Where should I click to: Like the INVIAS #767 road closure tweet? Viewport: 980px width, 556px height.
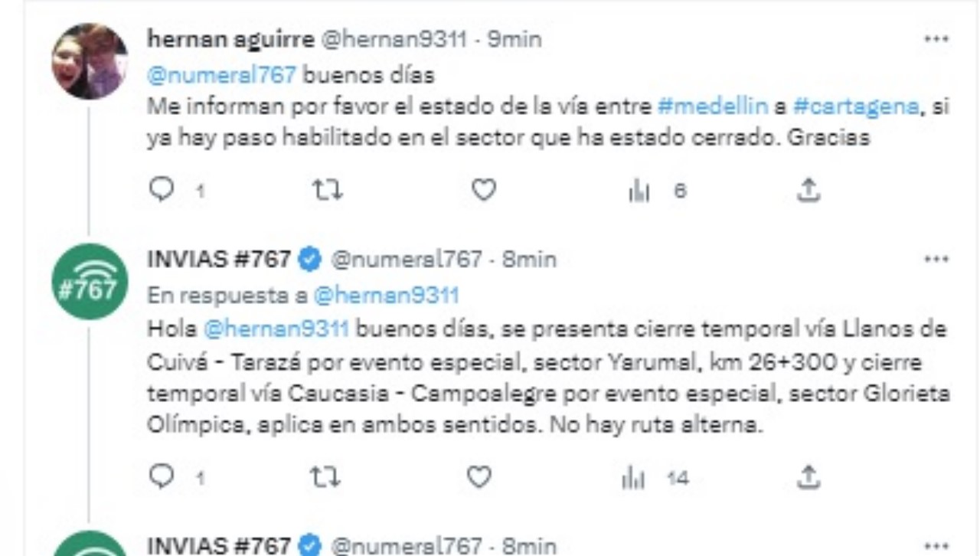[x=479, y=478]
